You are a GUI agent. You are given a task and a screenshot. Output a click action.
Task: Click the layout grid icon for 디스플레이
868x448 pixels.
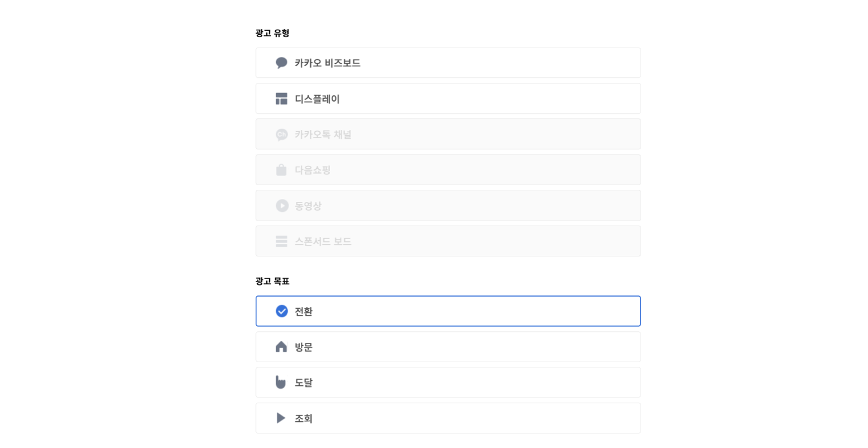coord(281,99)
